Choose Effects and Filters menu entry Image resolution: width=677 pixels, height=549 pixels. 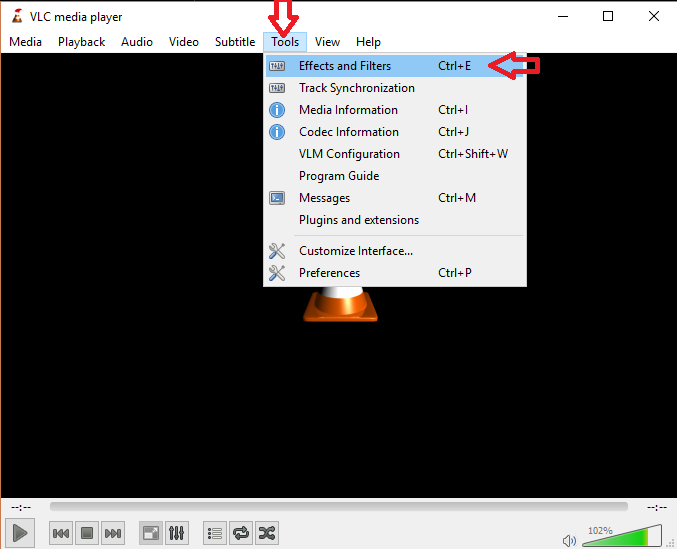[395, 66]
